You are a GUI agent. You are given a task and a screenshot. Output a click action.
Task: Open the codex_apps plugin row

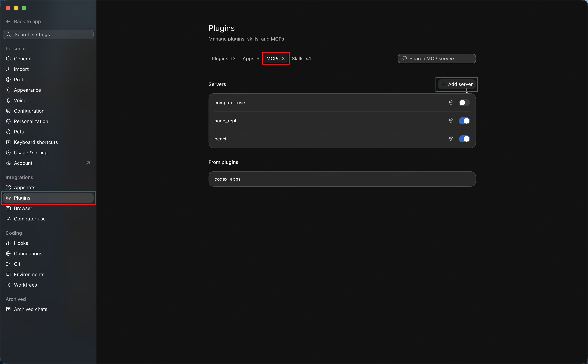(x=342, y=179)
